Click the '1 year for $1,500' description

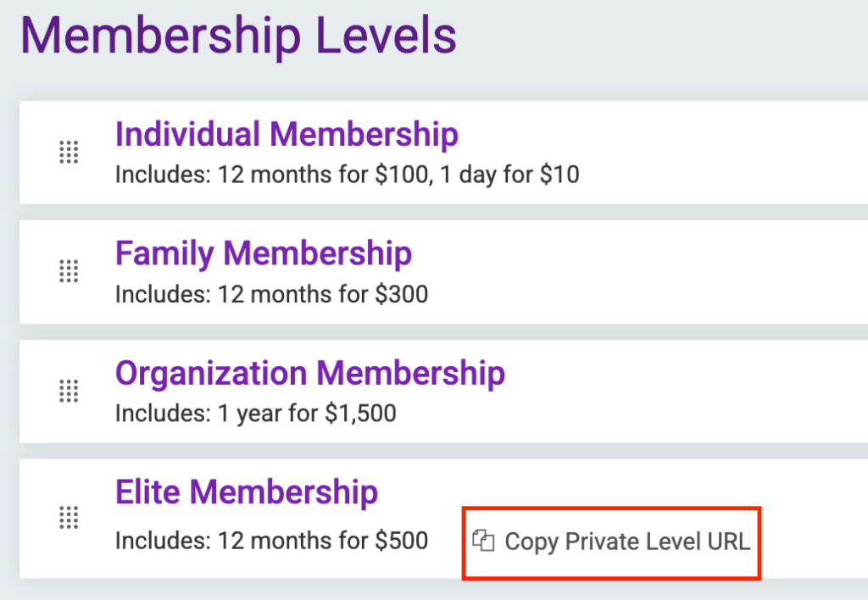point(307,414)
